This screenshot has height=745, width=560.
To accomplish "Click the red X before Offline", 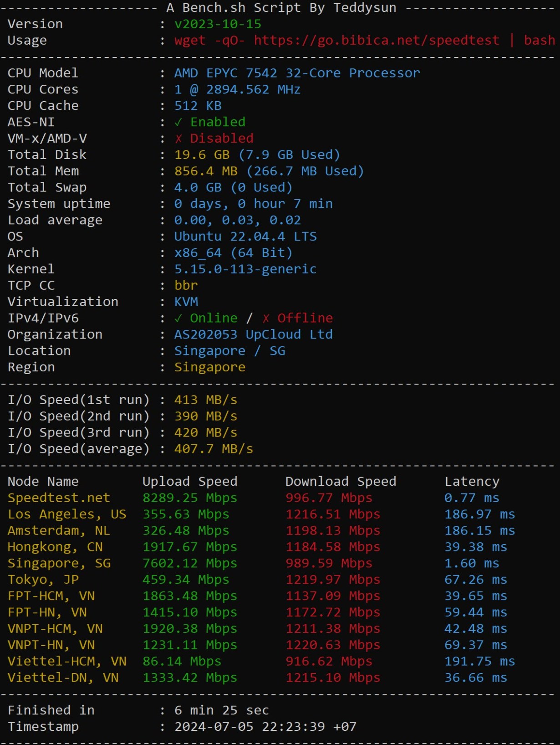I will (266, 318).
